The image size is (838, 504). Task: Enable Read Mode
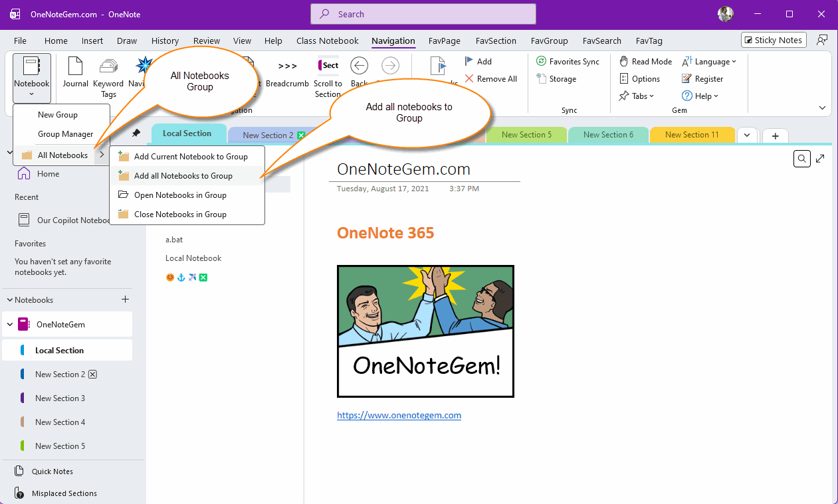(645, 61)
